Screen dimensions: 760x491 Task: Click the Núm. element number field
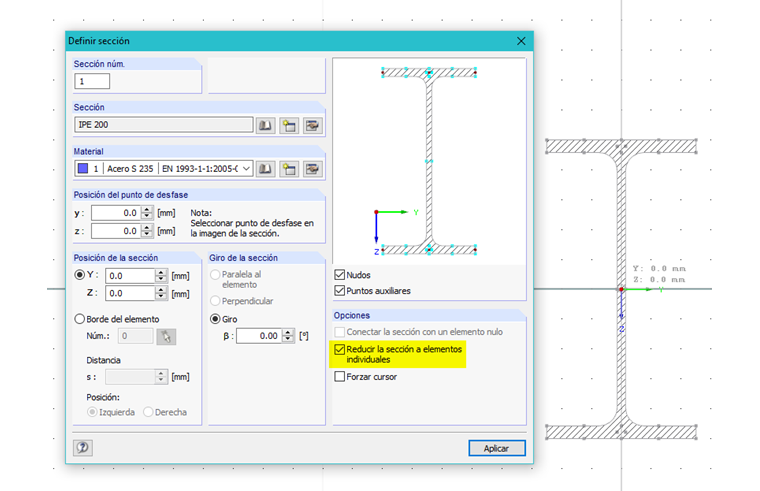click(x=135, y=336)
